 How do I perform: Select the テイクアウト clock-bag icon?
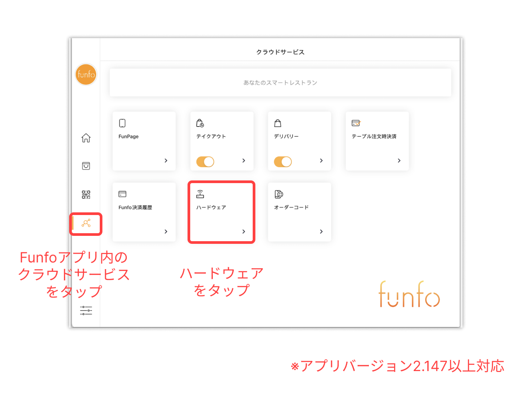[199, 122]
